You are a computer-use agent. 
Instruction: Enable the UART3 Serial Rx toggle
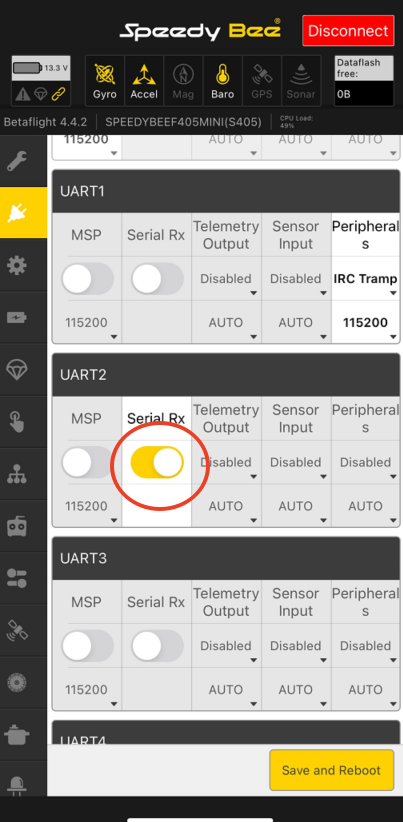157,646
